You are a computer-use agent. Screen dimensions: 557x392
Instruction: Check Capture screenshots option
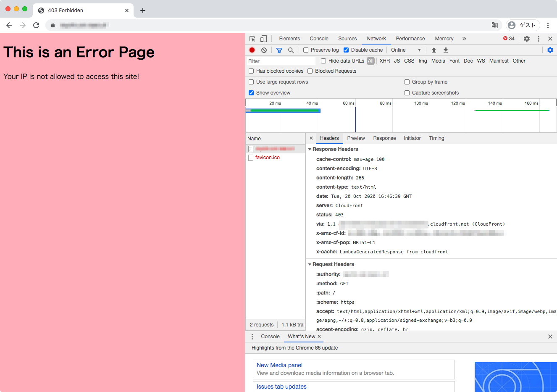point(407,92)
